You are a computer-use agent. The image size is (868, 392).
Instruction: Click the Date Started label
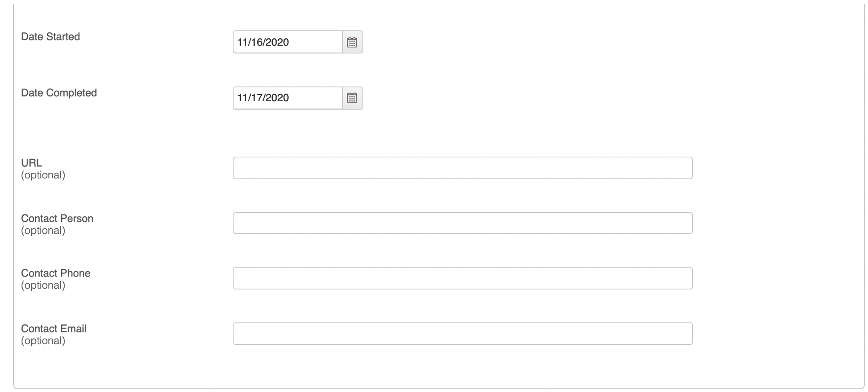(50, 37)
